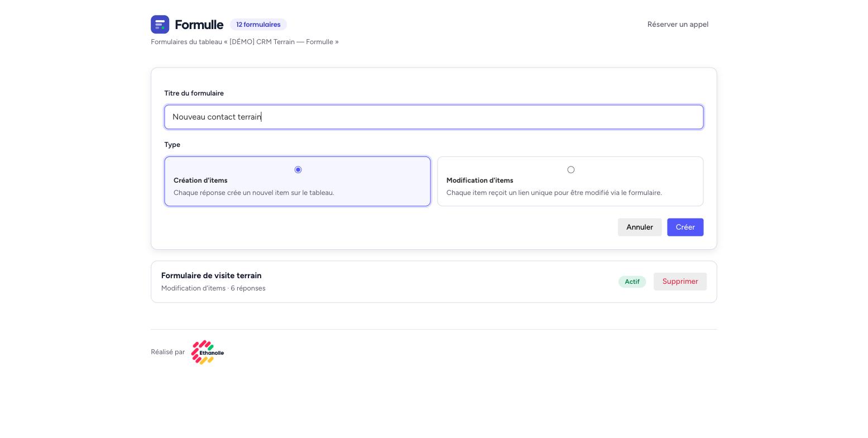Click the Type label
Viewport: 868px width, 438px height.
click(x=172, y=145)
